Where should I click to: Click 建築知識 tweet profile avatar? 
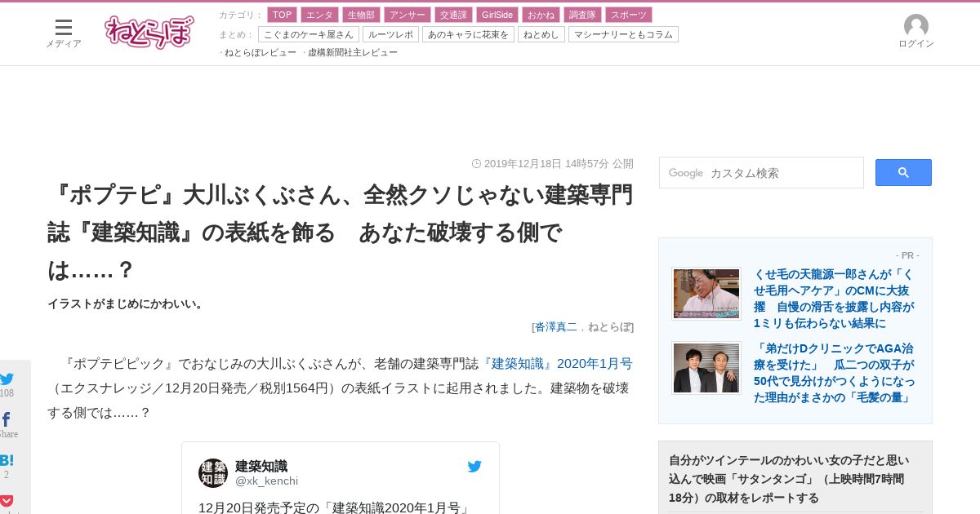click(x=213, y=473)
